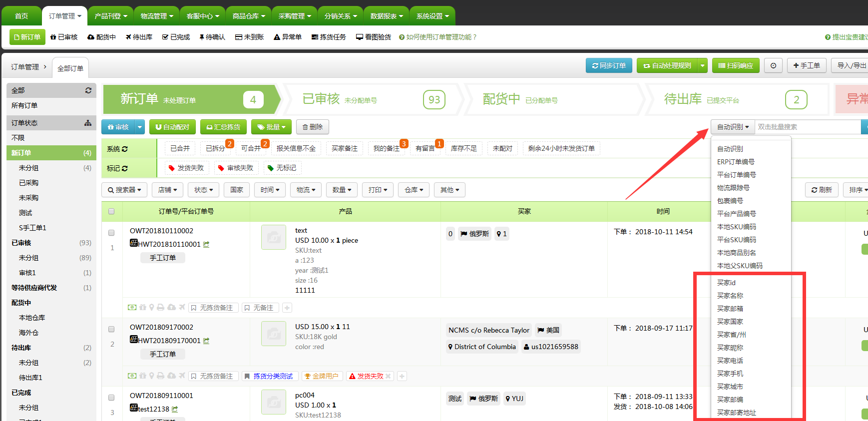
Task: Click plus icon after 发货失败 tag
Action: (x=402, y=376)
